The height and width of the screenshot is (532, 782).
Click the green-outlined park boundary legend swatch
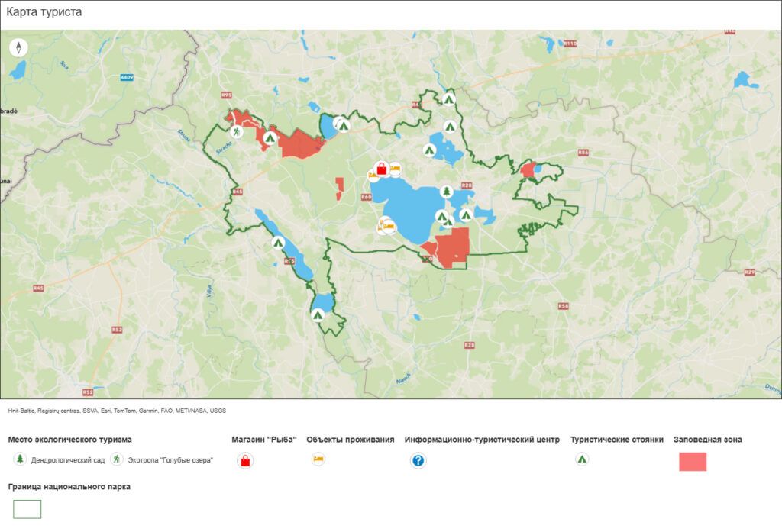[x=27, y=509]
